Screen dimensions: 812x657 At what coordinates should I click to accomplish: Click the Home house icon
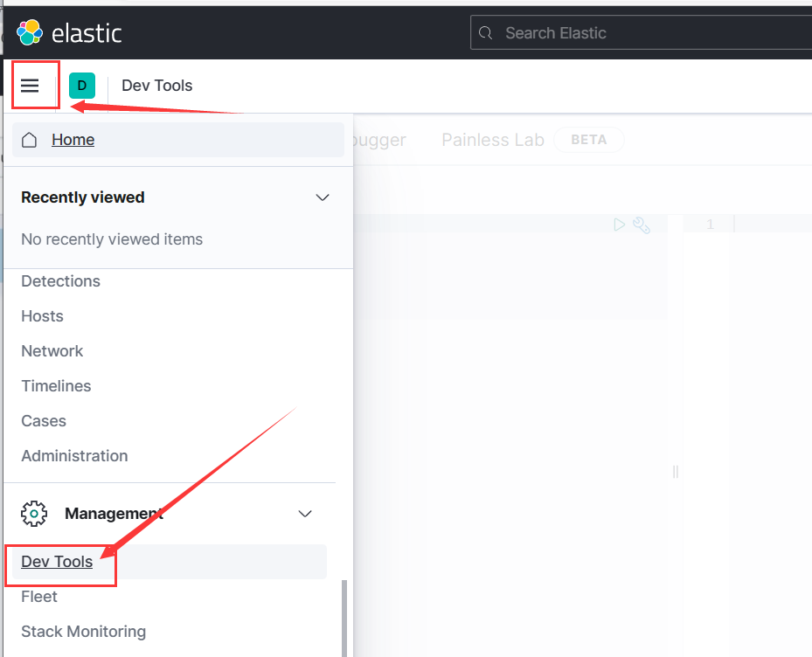(x=30, y=140)
